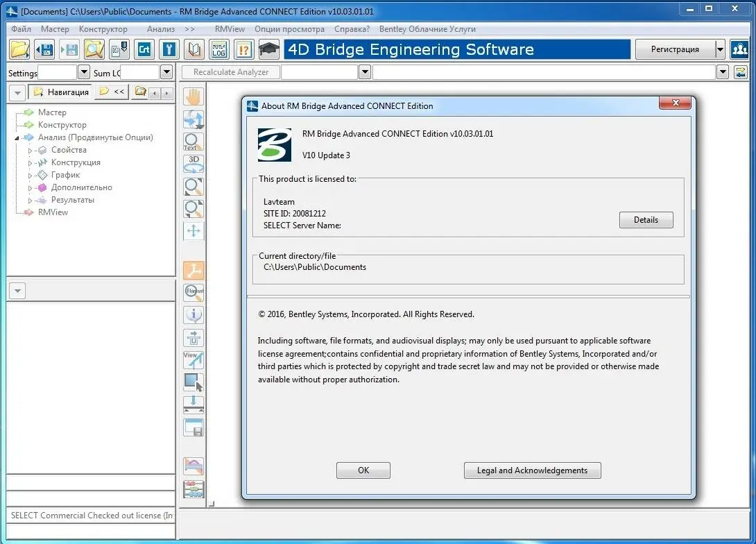Click the down-arrow onto beam icon
756x544 pixels.
tap(194, 405)
